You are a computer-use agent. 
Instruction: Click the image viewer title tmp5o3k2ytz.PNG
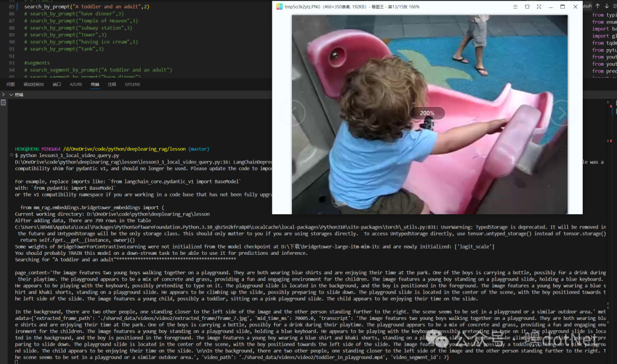302,7
